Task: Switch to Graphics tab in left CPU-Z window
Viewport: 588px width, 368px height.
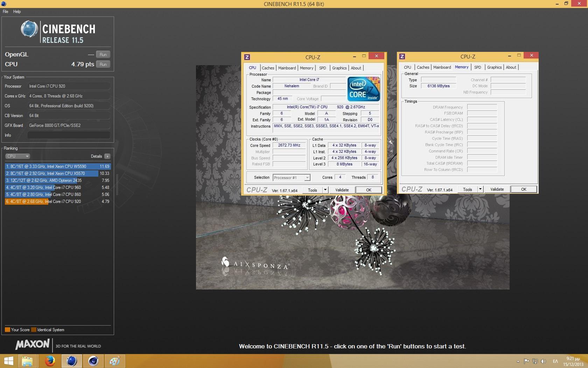Action: tap(339, 68)
